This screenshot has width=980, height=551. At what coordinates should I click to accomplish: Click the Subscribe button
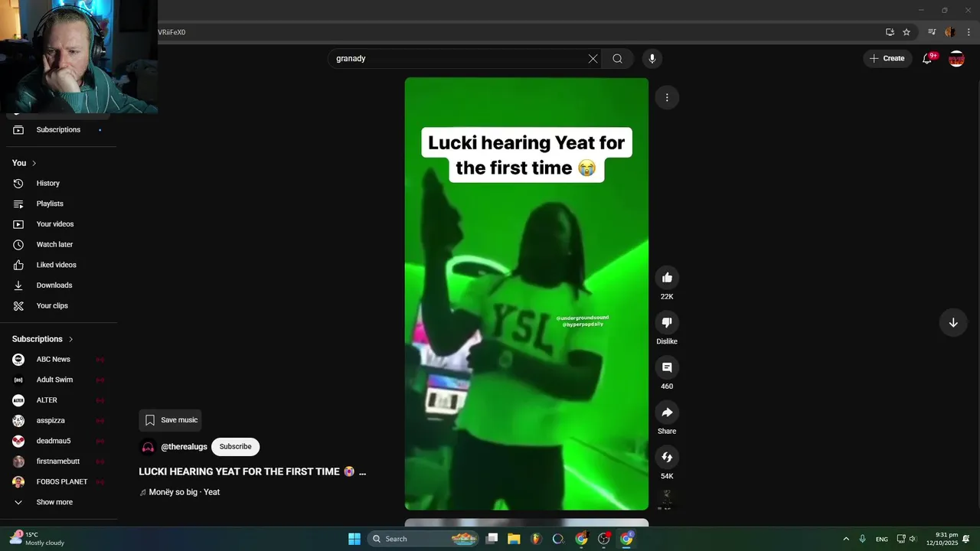[x=235, y=447]
